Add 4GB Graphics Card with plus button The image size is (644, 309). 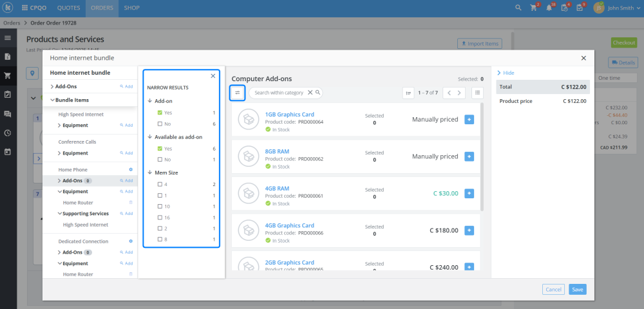[x=469, y=230]
